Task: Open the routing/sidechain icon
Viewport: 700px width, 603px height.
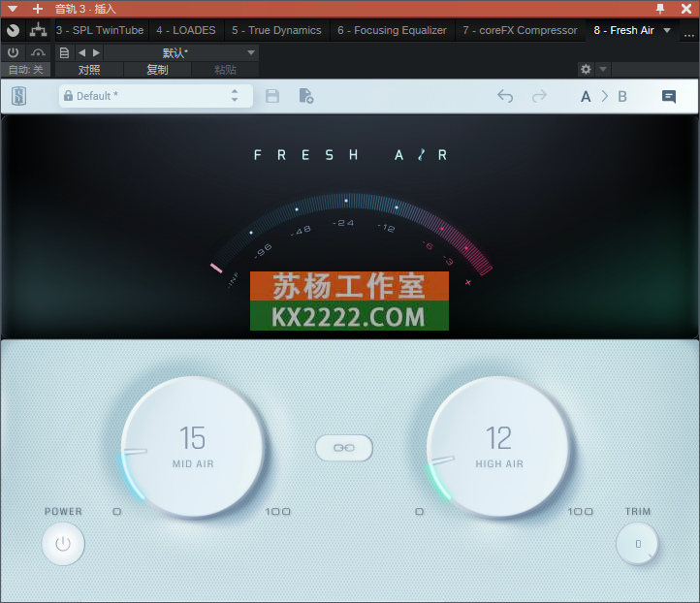Action: coord(39,30)
